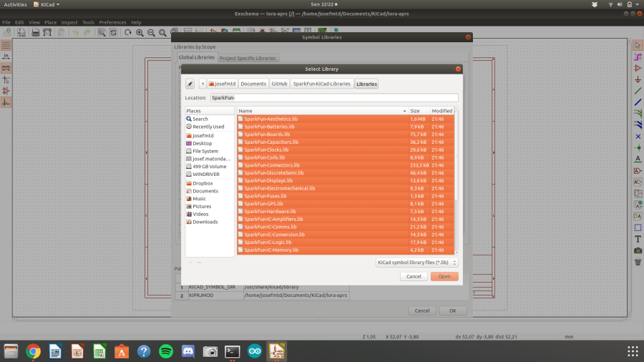The image size is (644, 362).
Task: Open the Inspect menu
Action: pos(69,23)
